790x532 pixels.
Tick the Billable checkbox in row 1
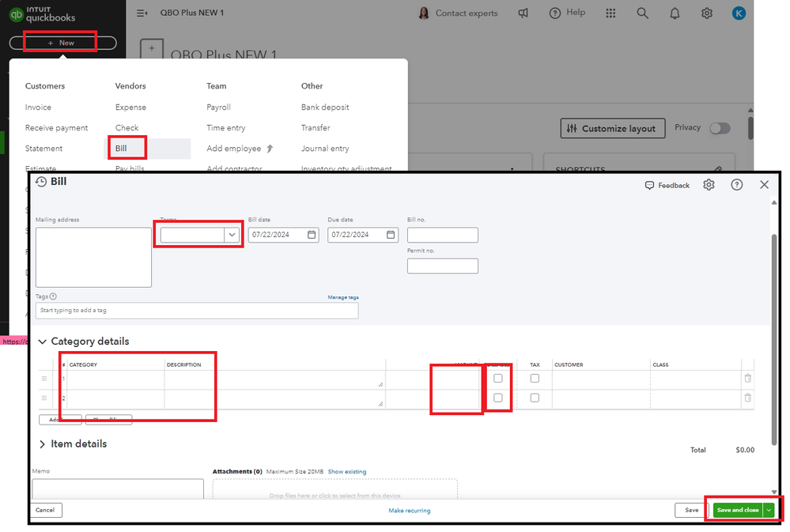tap(497, 379)
